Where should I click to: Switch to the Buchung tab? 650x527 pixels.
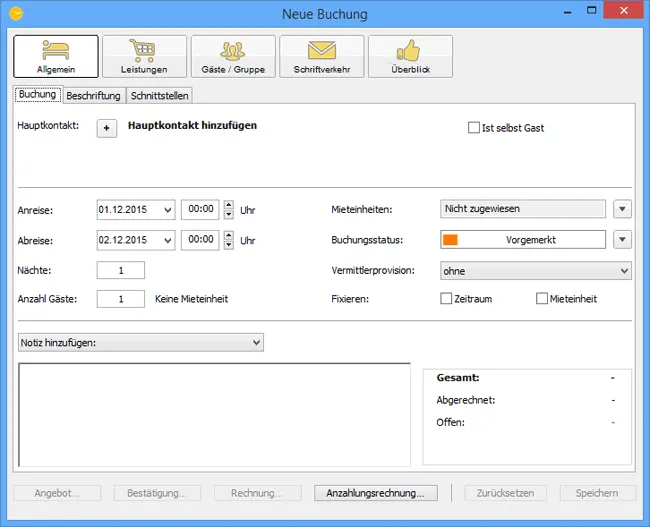tap(38, 94)
